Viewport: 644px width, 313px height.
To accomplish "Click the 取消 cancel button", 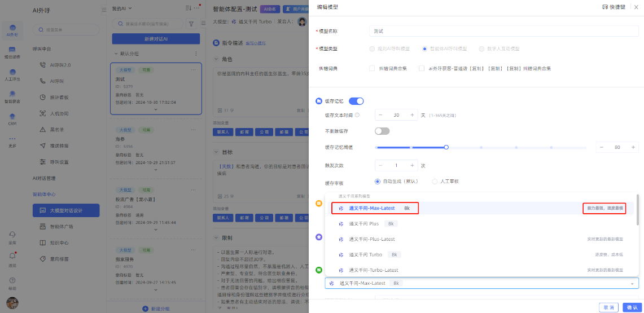I will click(x=608, y=307).
